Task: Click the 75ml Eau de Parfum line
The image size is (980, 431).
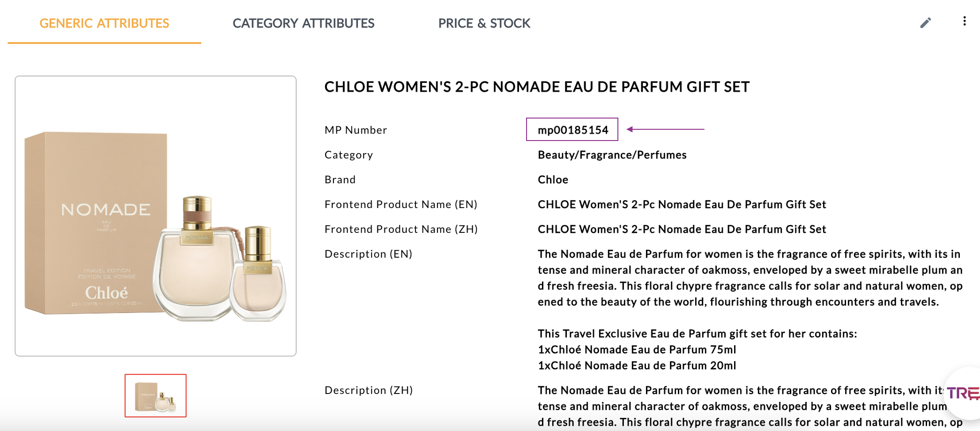Action: pos(637,350)
